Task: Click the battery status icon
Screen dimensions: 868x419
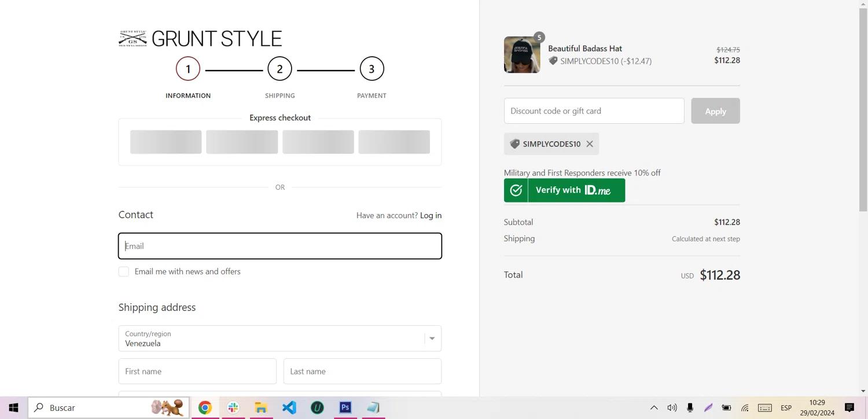Action: pyautogui.click(x=726, y=407)
